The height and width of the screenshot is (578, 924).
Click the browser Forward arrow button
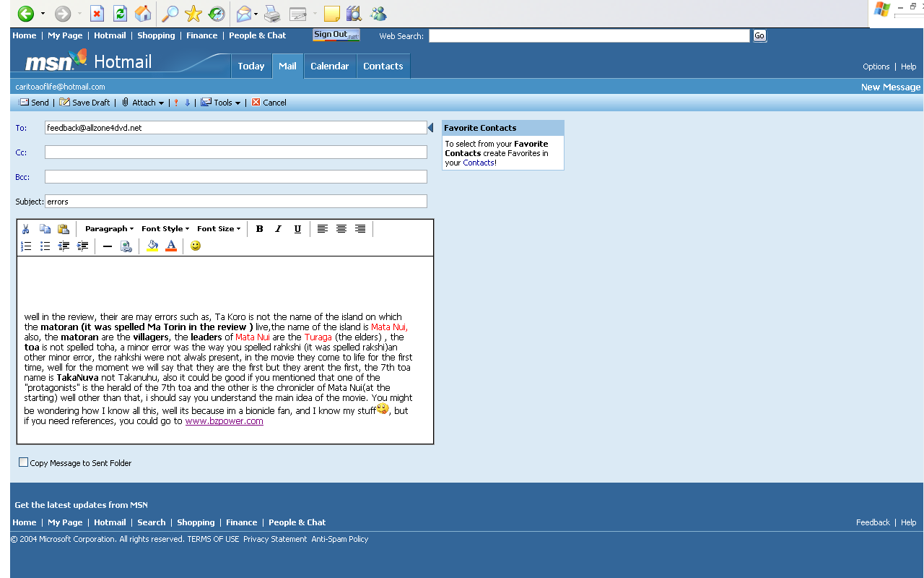pos(63,14)
